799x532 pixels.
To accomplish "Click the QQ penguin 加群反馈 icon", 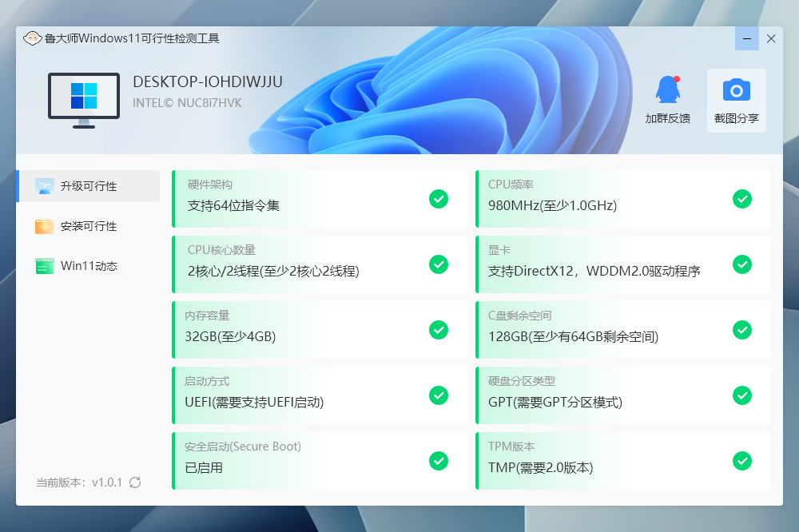I will (x=667, y=90).
